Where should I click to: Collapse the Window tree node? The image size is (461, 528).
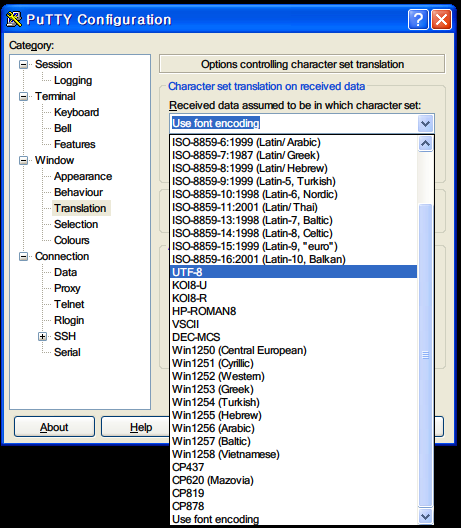(x=23, y=160)
